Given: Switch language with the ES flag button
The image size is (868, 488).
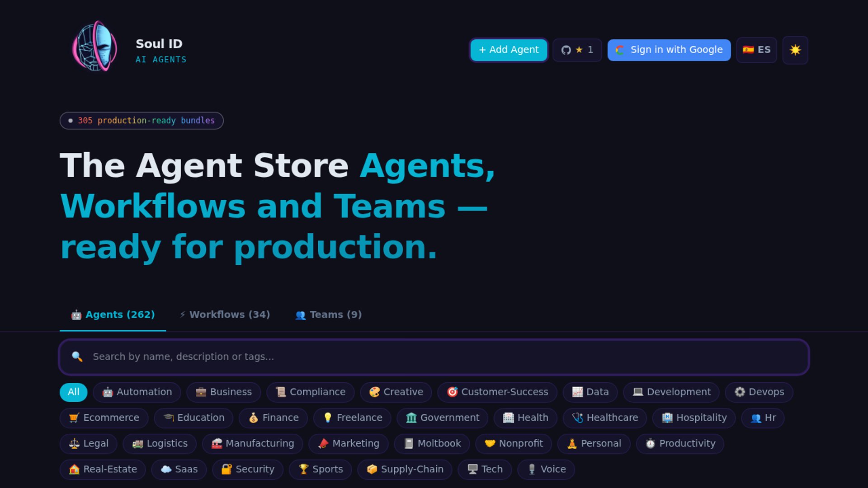Looking at the screenshot, I should 756,50.
